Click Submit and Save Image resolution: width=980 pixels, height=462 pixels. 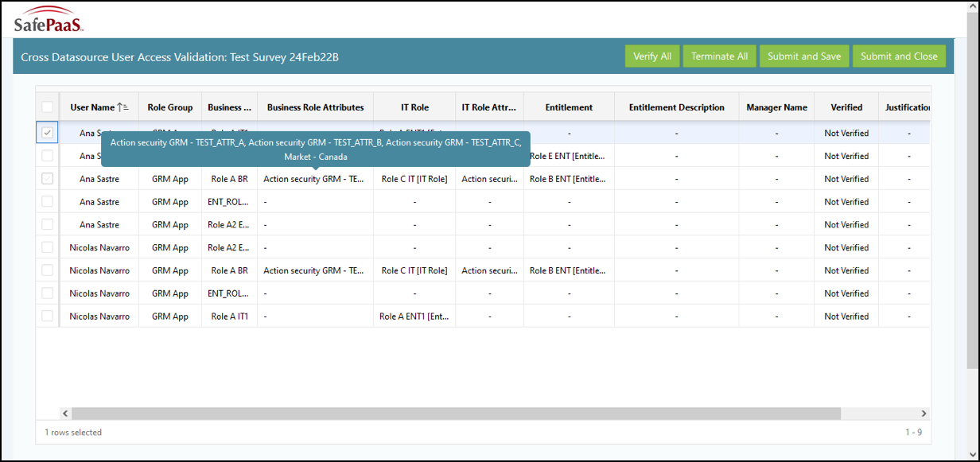click(804, 56)
